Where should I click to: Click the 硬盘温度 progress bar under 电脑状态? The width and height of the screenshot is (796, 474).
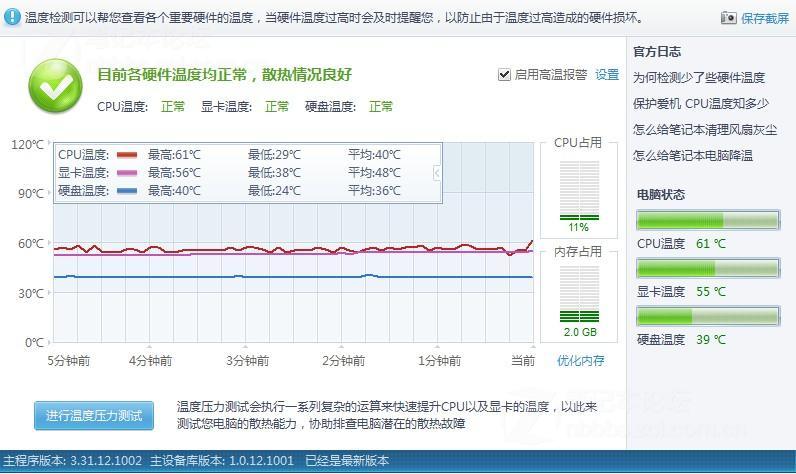tap(708, 316)
